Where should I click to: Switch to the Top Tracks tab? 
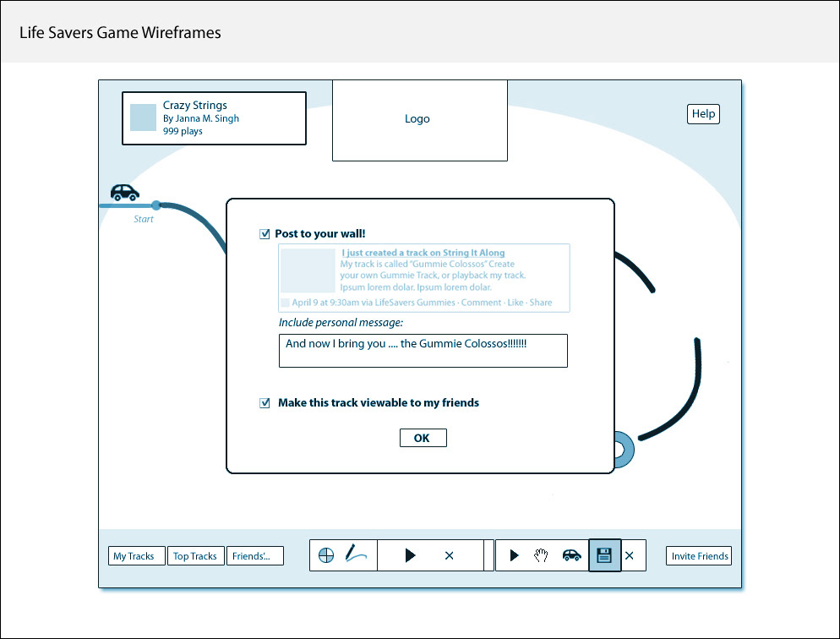point(195,556)
